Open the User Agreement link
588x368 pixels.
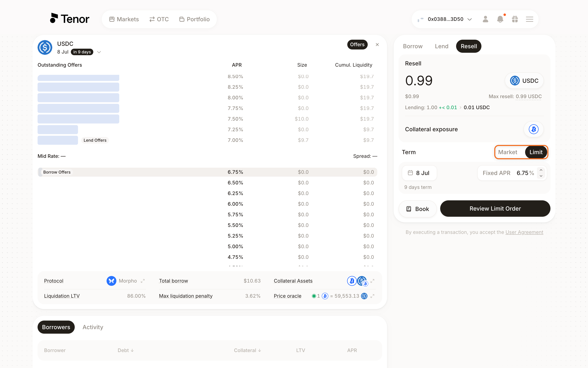524,232
